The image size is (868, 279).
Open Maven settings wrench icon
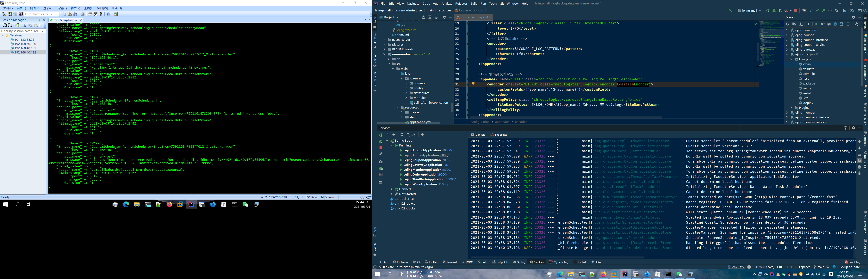pyautogui.click(x=856, y=24)
